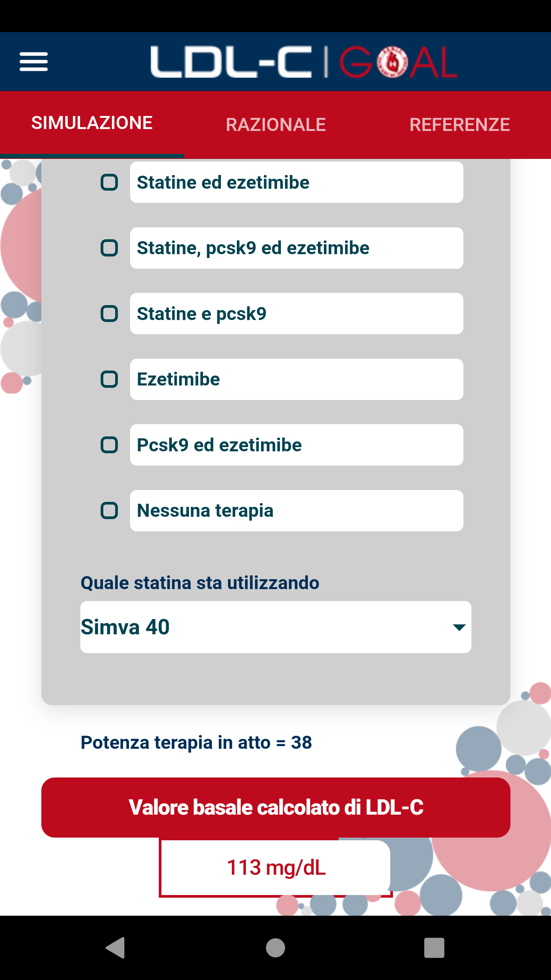The height and width of the screenshot is (980, 551).
Task: Switch to the RAZIONALE tab
Action: [275, 125]
